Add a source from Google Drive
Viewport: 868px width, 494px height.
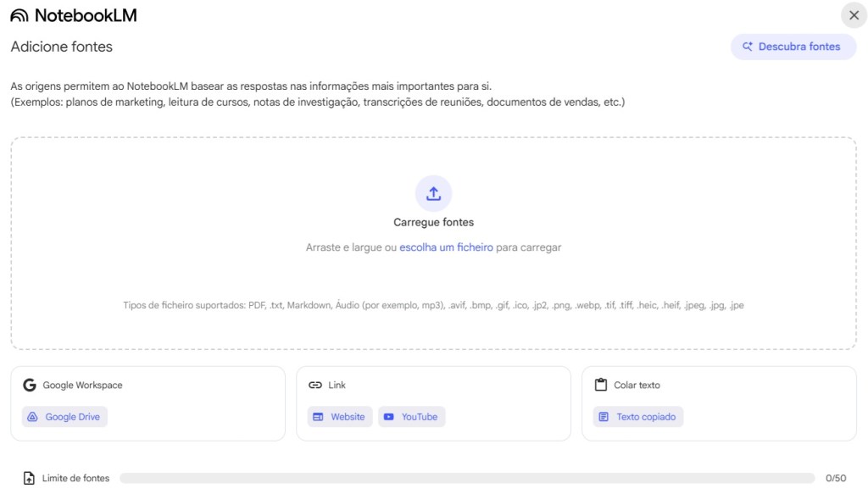64,417
